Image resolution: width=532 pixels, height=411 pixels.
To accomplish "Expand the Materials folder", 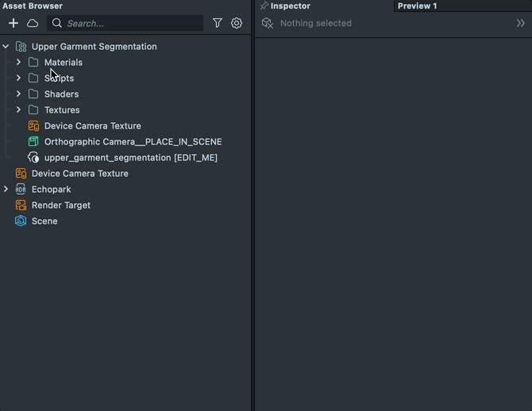I will coord(19,63).
